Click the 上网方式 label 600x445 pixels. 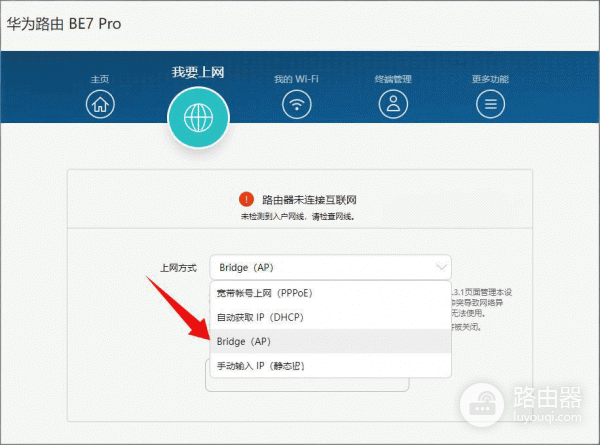pos(178,268)
